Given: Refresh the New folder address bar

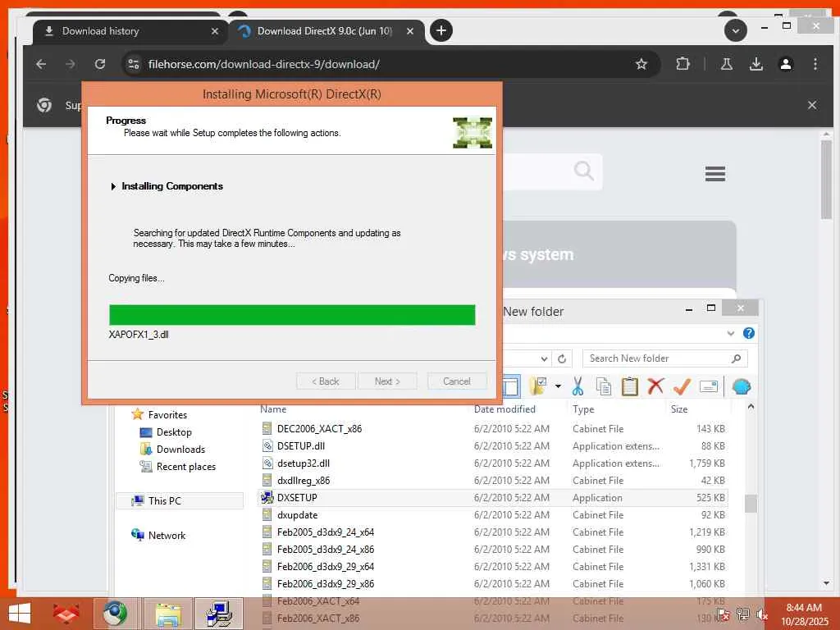Looking at the screenshot, I should coord(561,358).
